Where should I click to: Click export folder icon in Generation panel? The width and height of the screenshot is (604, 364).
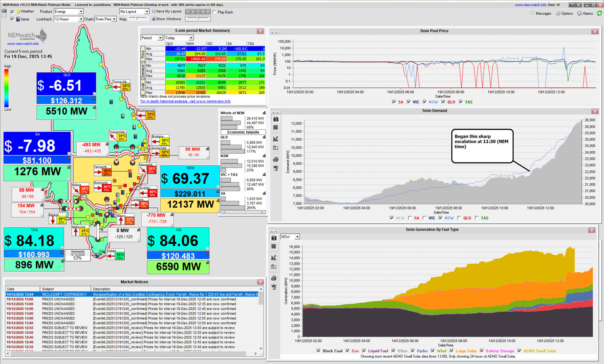274,267
